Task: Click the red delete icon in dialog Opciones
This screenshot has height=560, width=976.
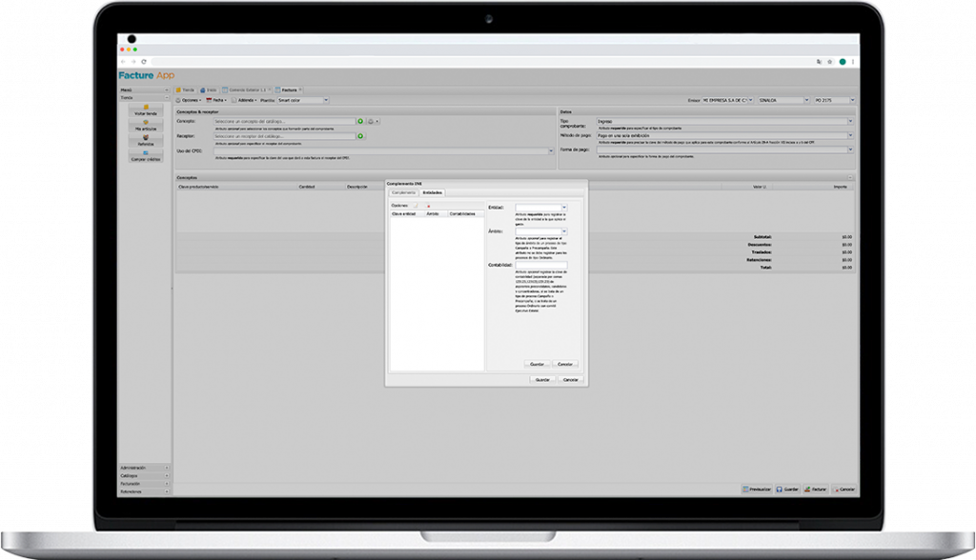Action: 429,206
